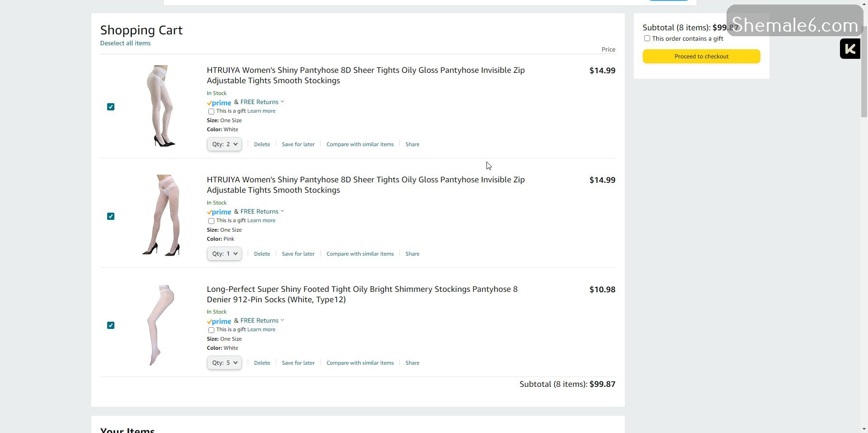Open the pink HTRUIYA pantyhose product image
The width and height of the screenshot is (868, 433).
[161, 215]
